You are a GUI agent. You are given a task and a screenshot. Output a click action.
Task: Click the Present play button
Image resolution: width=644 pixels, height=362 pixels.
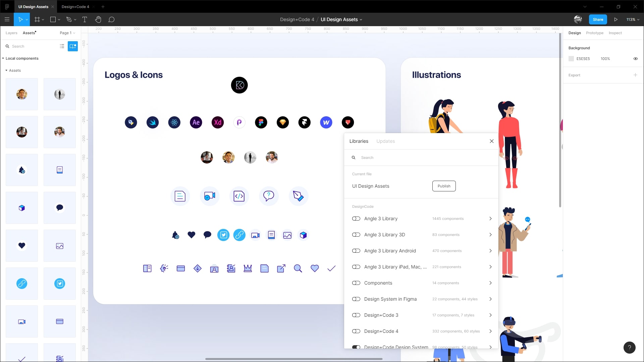(616, 19)
